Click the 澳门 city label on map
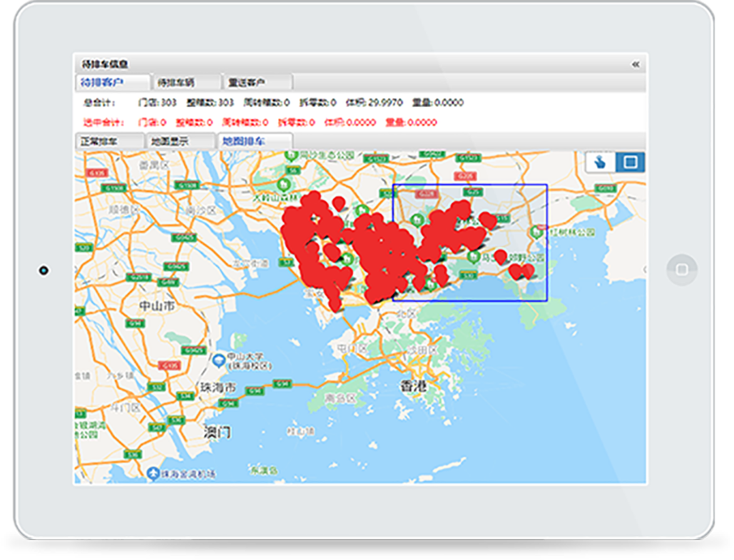Image resolution: width=734 pixels, height=560 pixels. click(217, 432)
